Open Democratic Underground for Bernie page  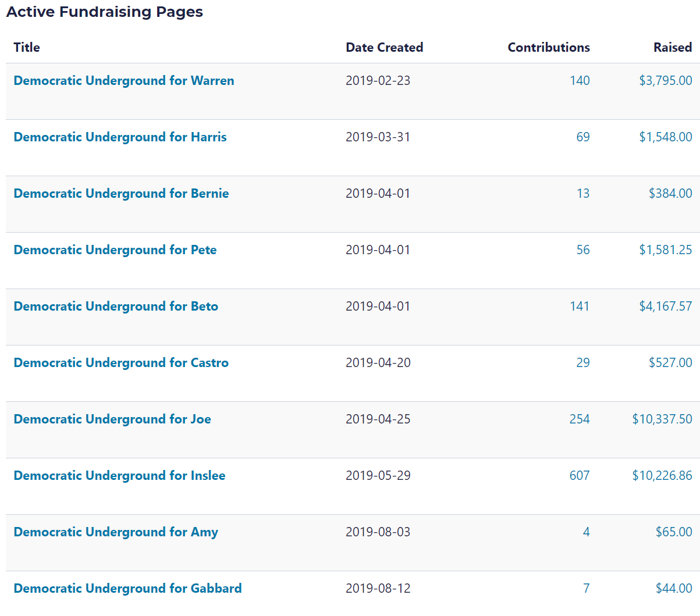click(x=121, y=194)
